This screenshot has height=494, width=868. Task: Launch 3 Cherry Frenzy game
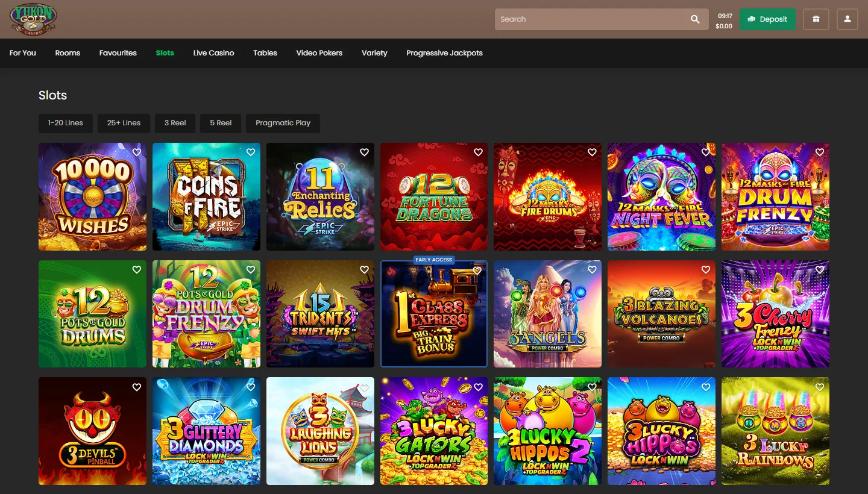coord(775,314)
